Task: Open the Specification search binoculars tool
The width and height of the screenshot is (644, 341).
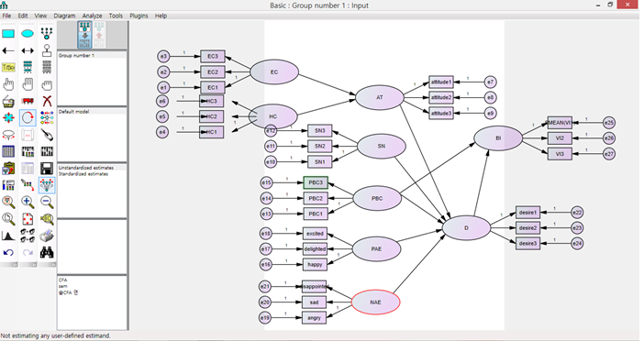Action: click(47, 252)
